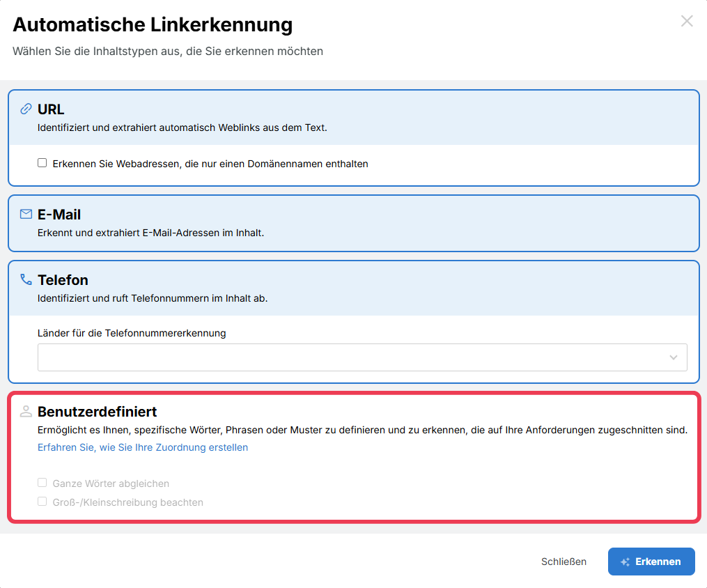Select the URL card heading

(x=51, y=109)
